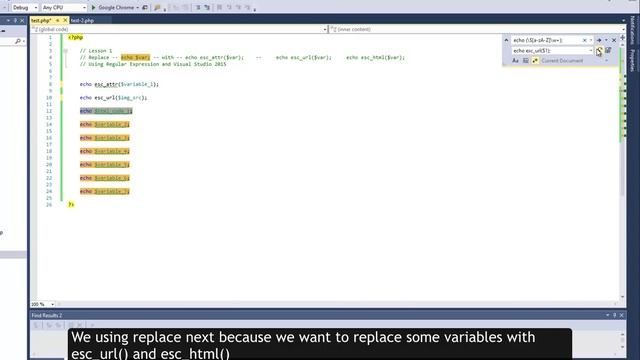Click 'echo esc_url($img_src);' on line 10
The width and height of the screenshot is (640, 360).
[x=113, y=98]
